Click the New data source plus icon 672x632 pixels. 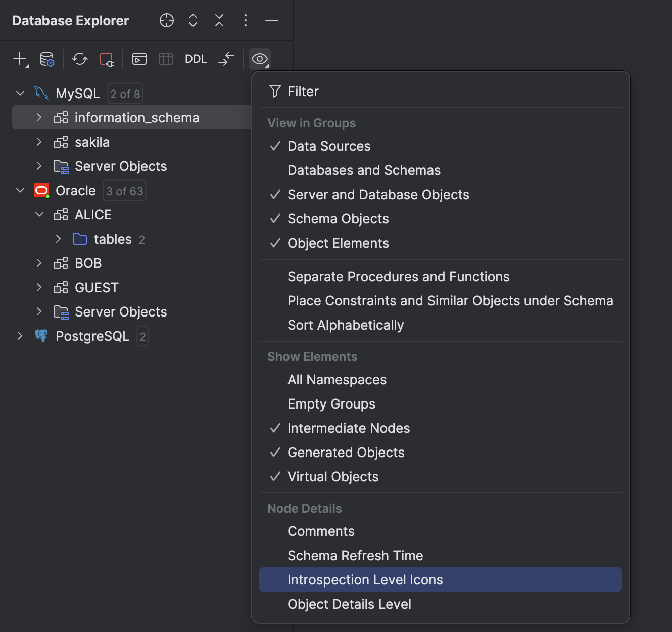tap(20, 59)
